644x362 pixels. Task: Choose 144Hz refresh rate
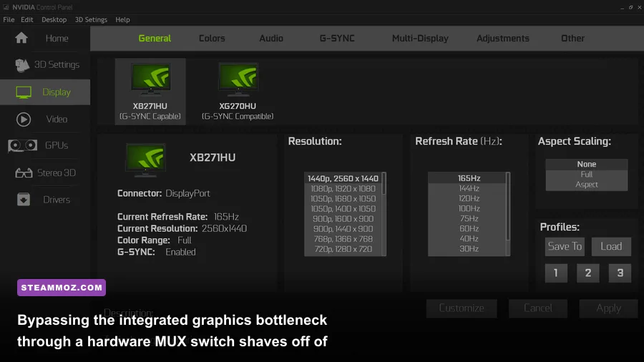pos(469,188)
